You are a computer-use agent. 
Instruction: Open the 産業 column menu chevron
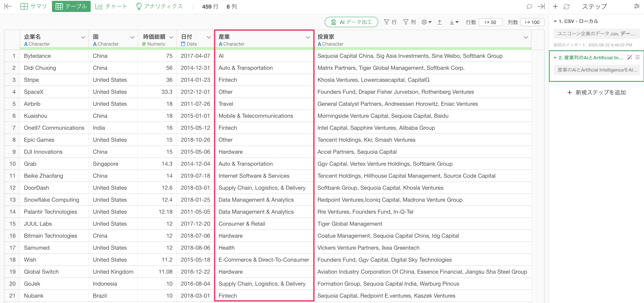(x=308, y=37)
